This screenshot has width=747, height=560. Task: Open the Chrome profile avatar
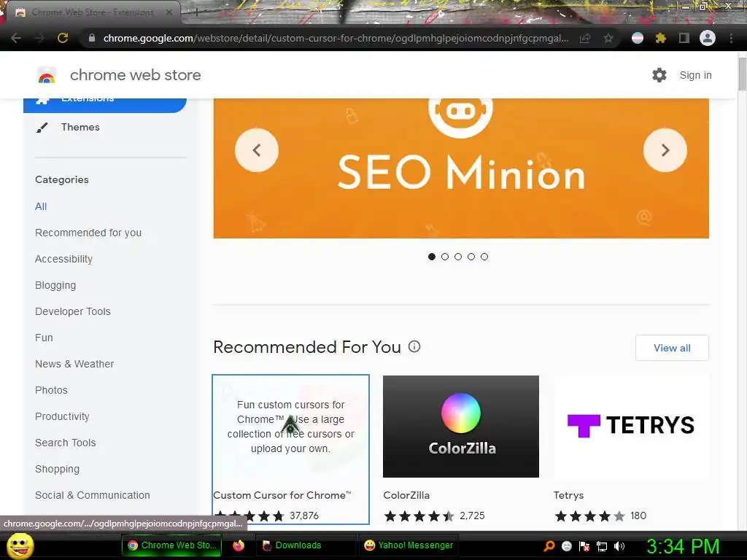(708, 38)
